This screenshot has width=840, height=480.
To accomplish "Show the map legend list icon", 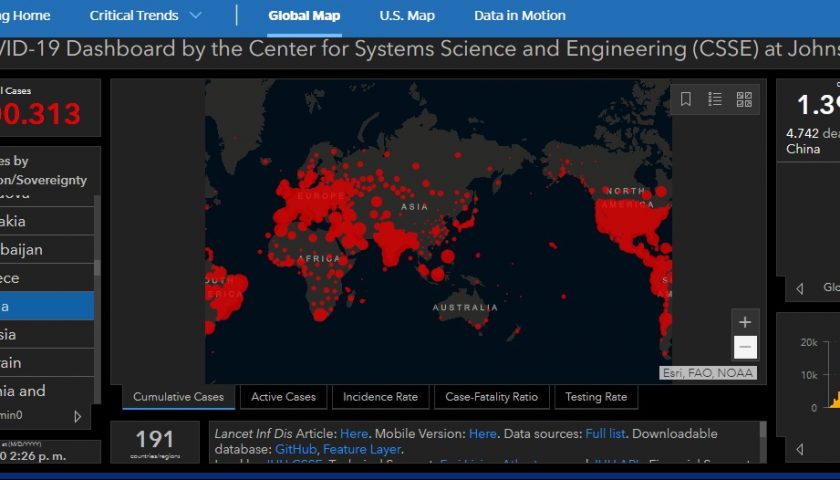I will click(715, 99).
